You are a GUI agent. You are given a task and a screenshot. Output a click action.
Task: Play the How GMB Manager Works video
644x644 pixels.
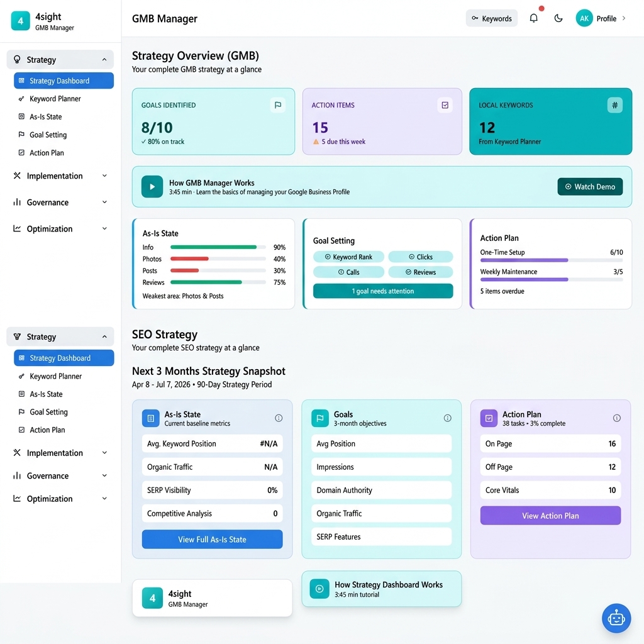coord(152,186)
